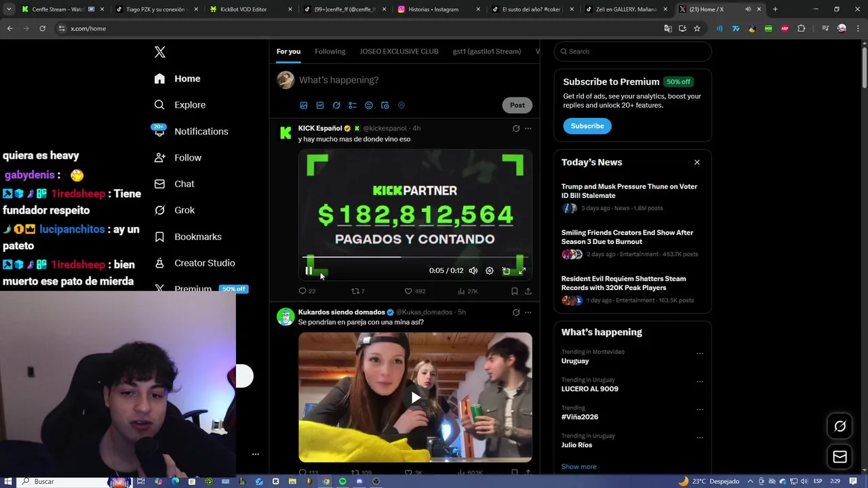
Task: Tag location icon in composer
Action: click(x=401, y=105)
